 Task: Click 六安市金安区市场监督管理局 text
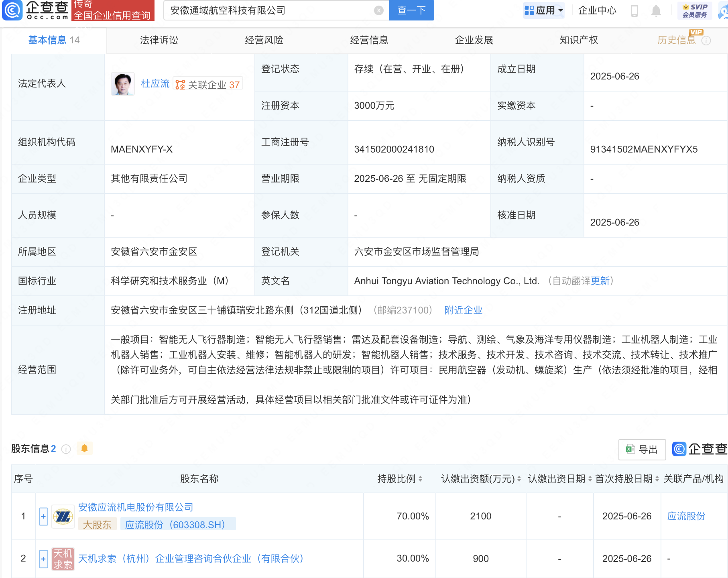click(417, 252)
